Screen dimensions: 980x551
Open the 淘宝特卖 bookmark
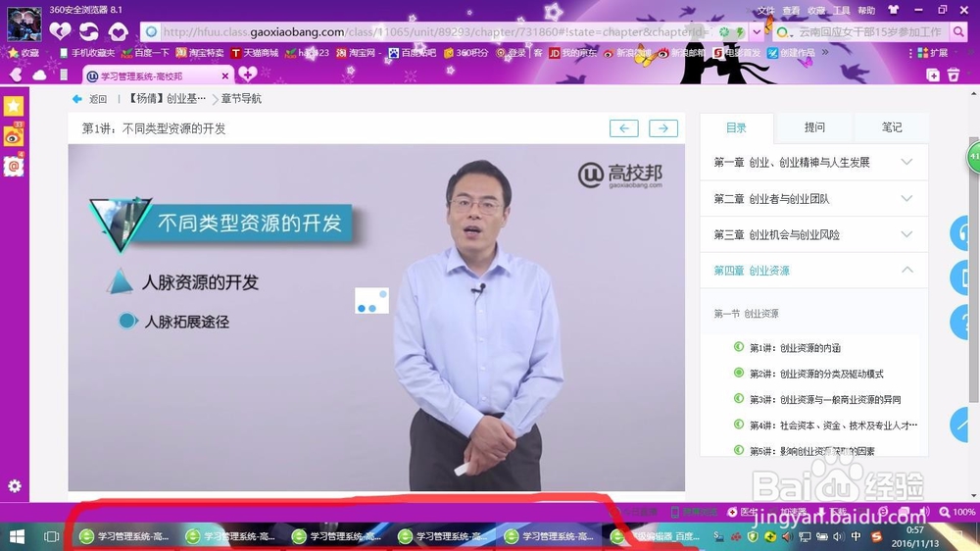(200, 53)
